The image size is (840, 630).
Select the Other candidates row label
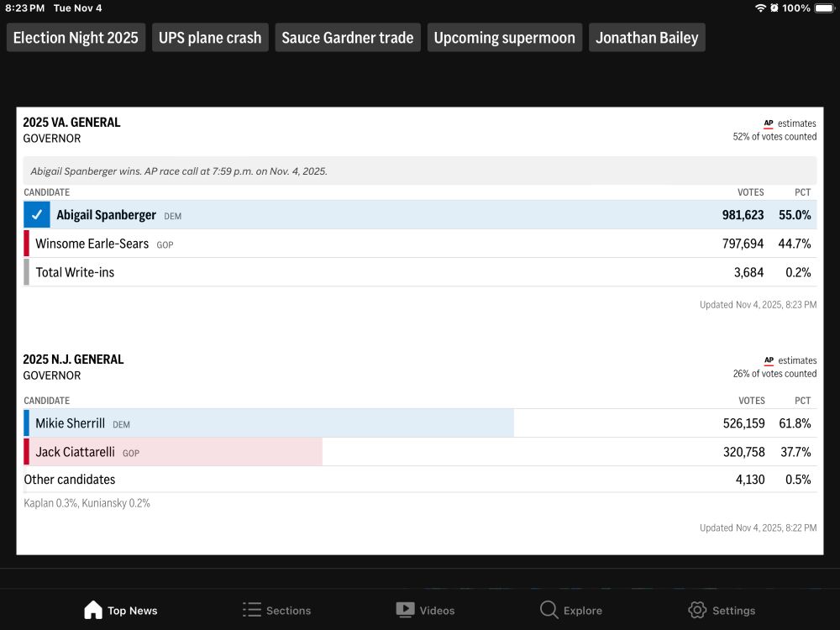tap(70, 480)
